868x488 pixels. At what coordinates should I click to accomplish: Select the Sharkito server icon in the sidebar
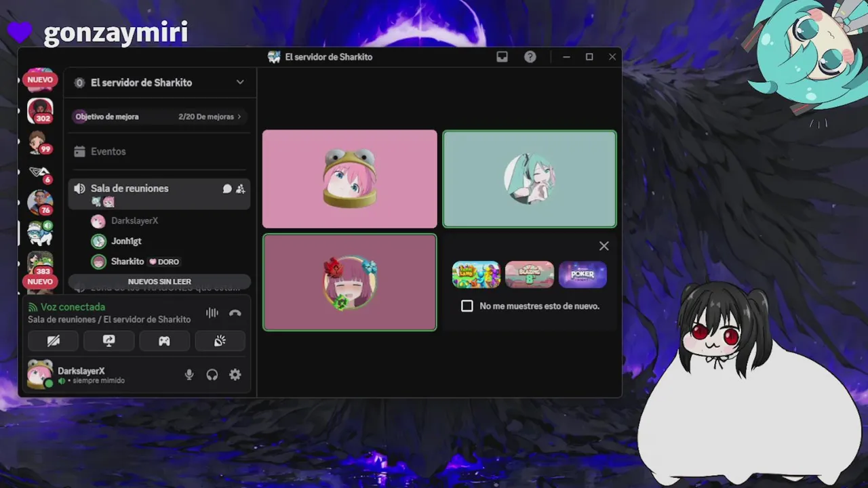[40, 232]
